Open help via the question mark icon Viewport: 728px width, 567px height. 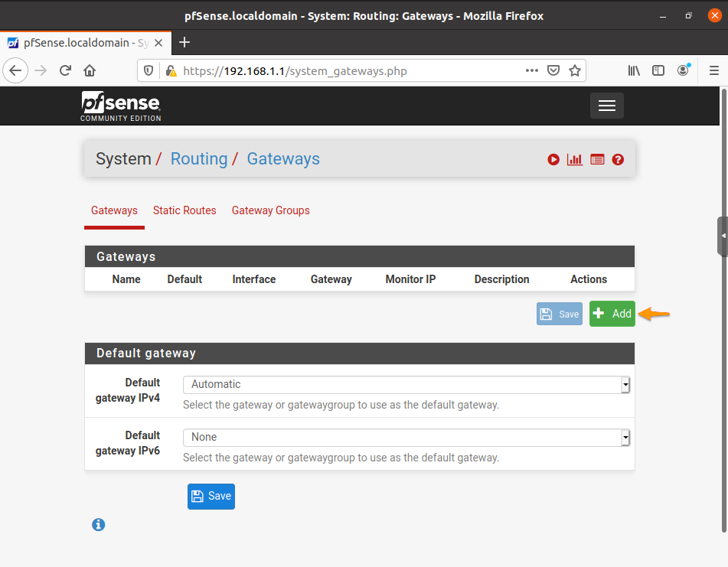pos(618,159)
